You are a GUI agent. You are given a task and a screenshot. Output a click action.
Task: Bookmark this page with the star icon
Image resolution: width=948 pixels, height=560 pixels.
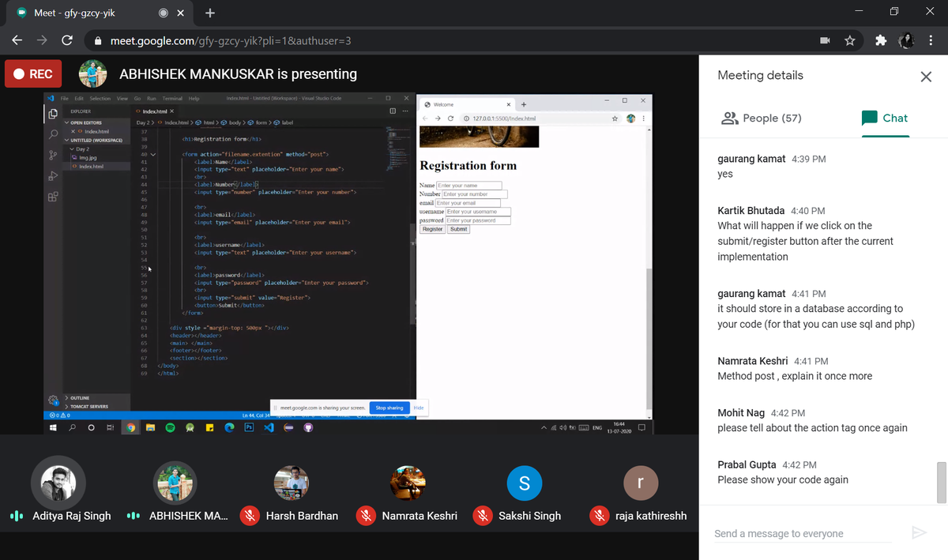(850, 40)
